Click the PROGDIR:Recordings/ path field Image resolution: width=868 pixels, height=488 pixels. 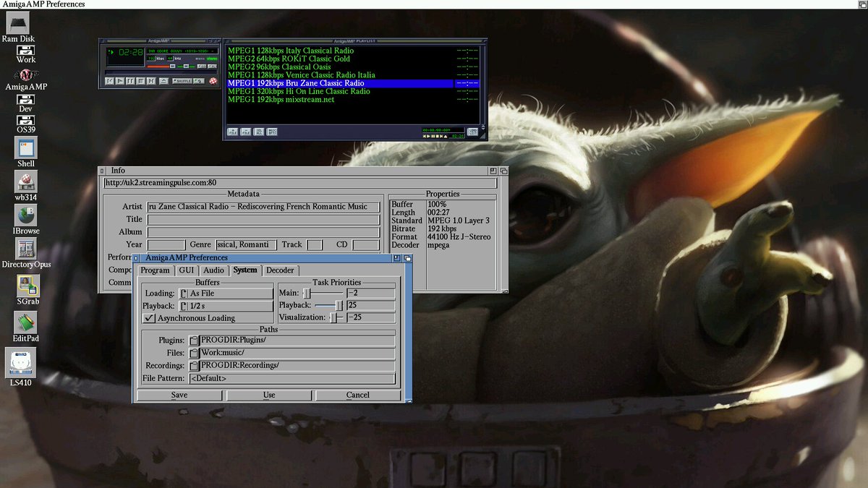click(x=297, y=366)
